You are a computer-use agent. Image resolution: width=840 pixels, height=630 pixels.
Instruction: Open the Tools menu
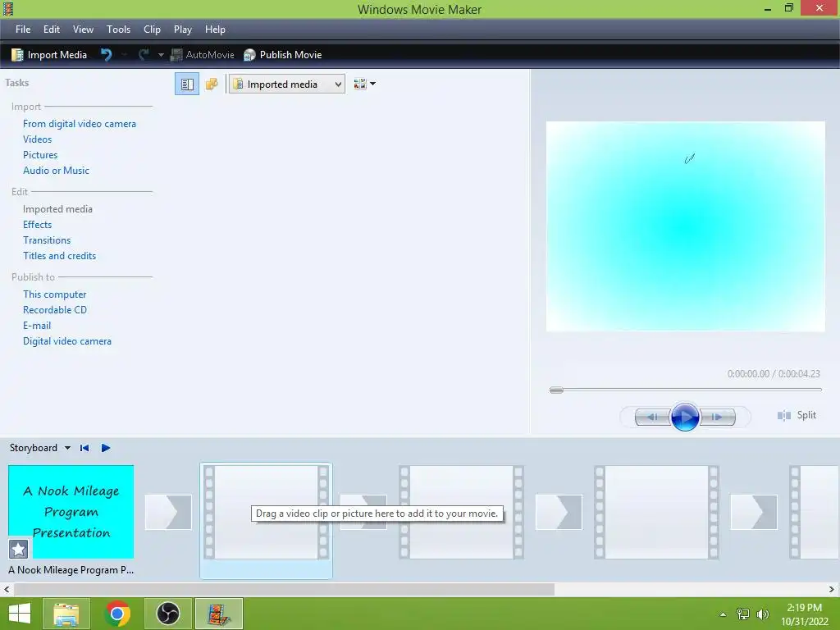tap(118, 30)
